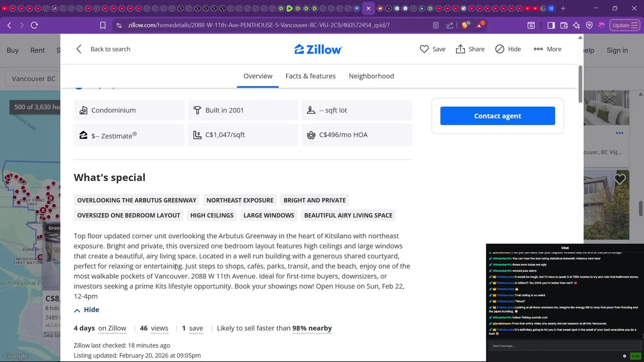The width and height of the screenshot is (644, 362).
Task: Open three-dot menu on background listing card
Action: pyautogui.click(x=619, y=133)
